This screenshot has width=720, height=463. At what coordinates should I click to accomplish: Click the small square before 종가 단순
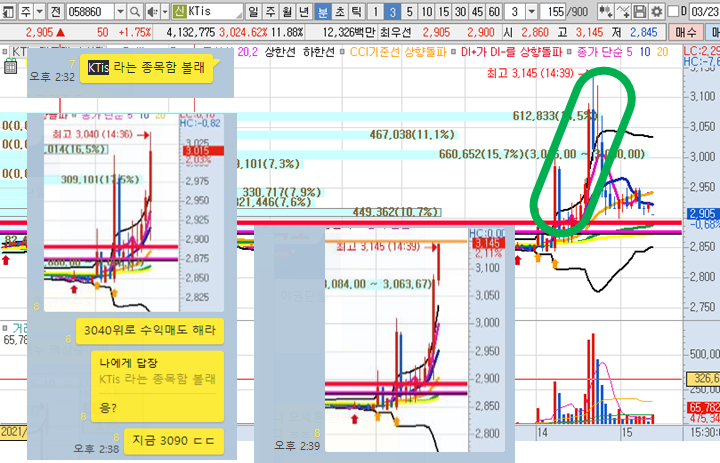pos(569,52)
